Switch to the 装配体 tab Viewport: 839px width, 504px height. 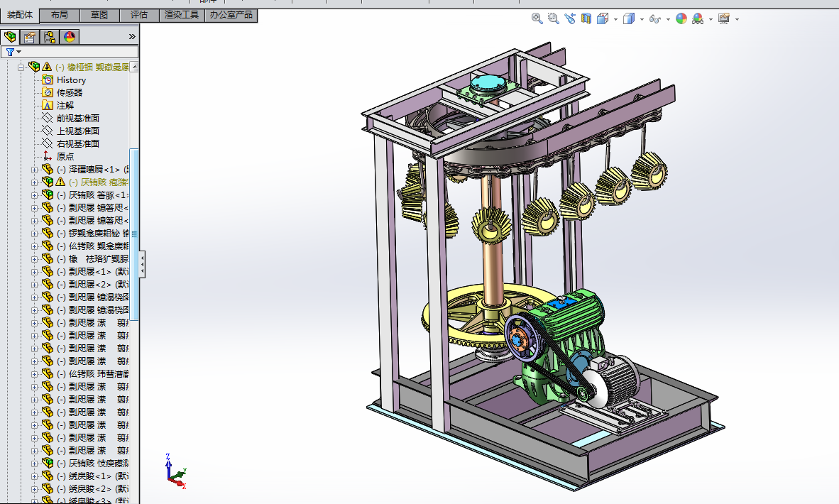20,14
